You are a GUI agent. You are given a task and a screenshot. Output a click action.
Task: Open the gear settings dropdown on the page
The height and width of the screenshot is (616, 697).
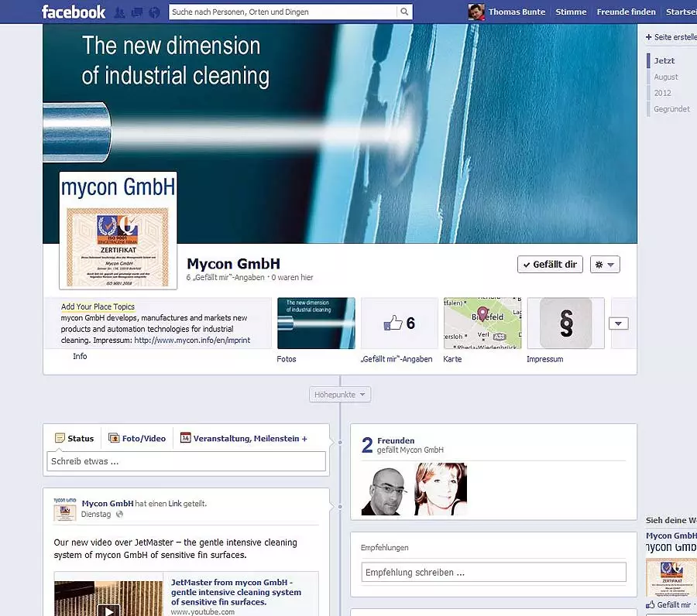tap(605, 264)
